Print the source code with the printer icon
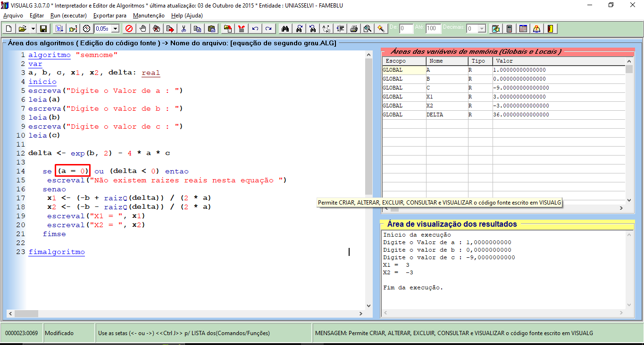644x345 pixels. (354, 29)
